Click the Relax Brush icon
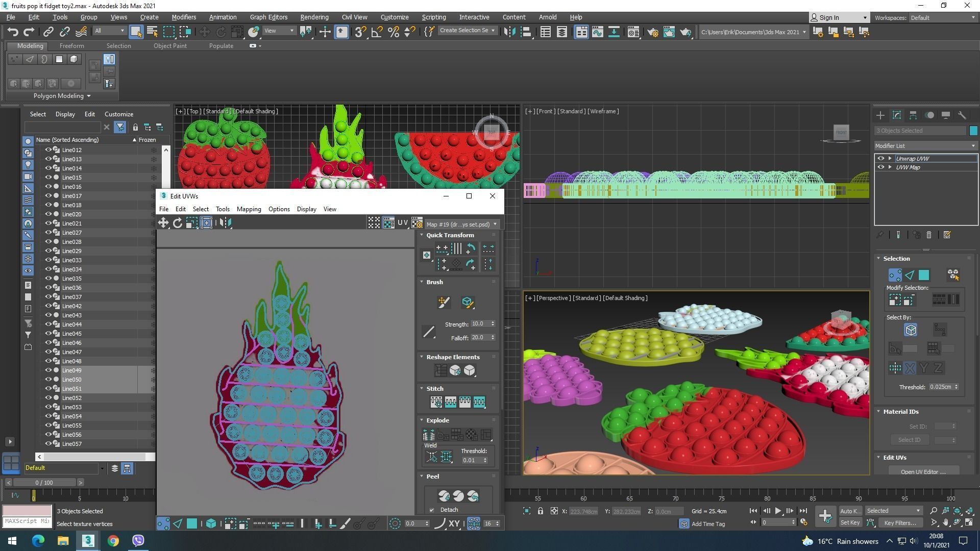 [467, 303]
